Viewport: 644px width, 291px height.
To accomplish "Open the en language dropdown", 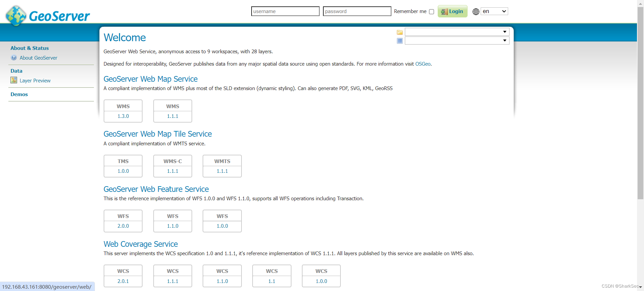I will [x=494, y=11].
